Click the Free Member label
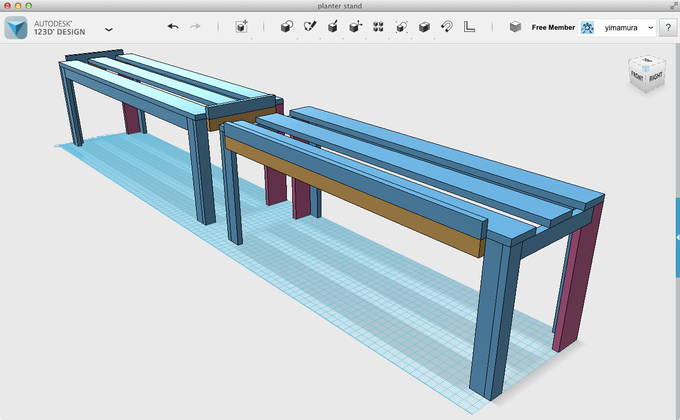680x420 pixels. click(553, 27)
